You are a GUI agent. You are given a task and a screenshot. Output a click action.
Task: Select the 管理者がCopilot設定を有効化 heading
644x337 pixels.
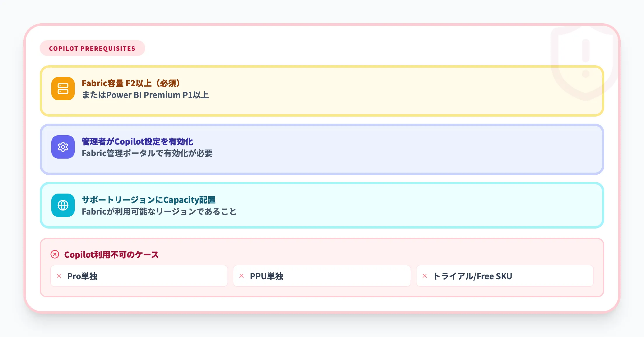coord(137,142)
